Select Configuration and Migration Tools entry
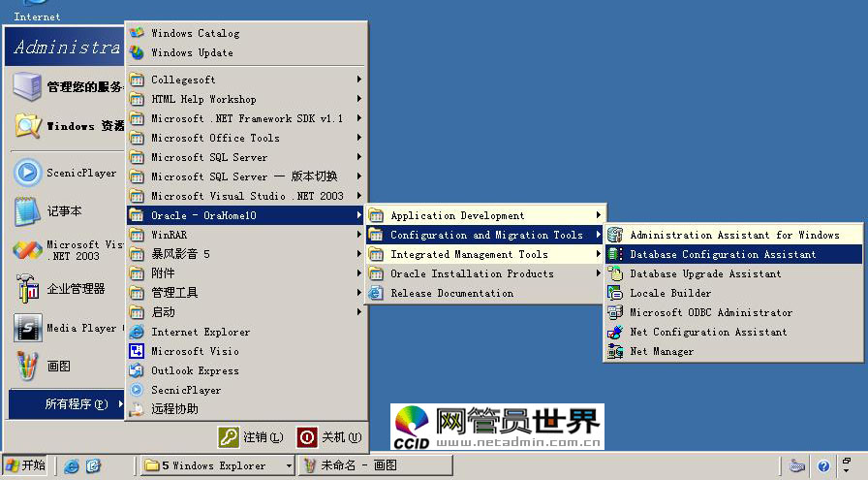The image size is (868, 480). (486, 235)
